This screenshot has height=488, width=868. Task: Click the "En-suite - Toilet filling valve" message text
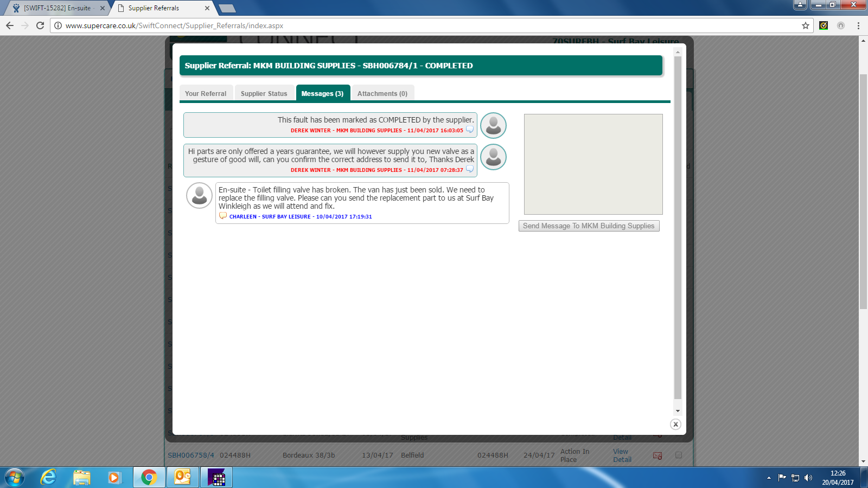[x=356, y=198]
